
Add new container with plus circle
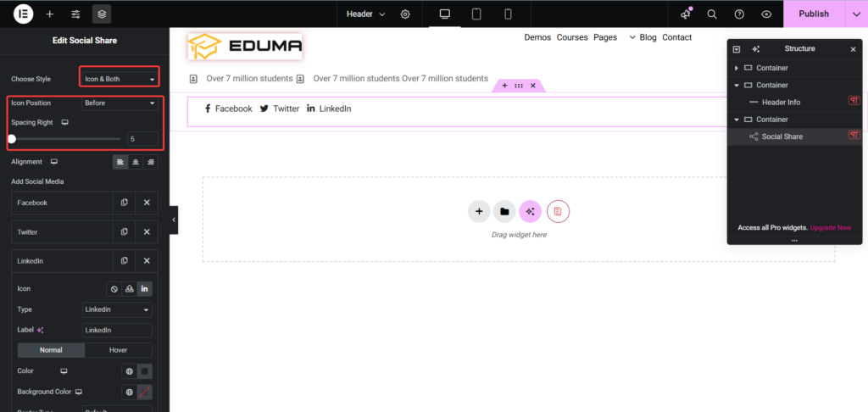(479, 212)
